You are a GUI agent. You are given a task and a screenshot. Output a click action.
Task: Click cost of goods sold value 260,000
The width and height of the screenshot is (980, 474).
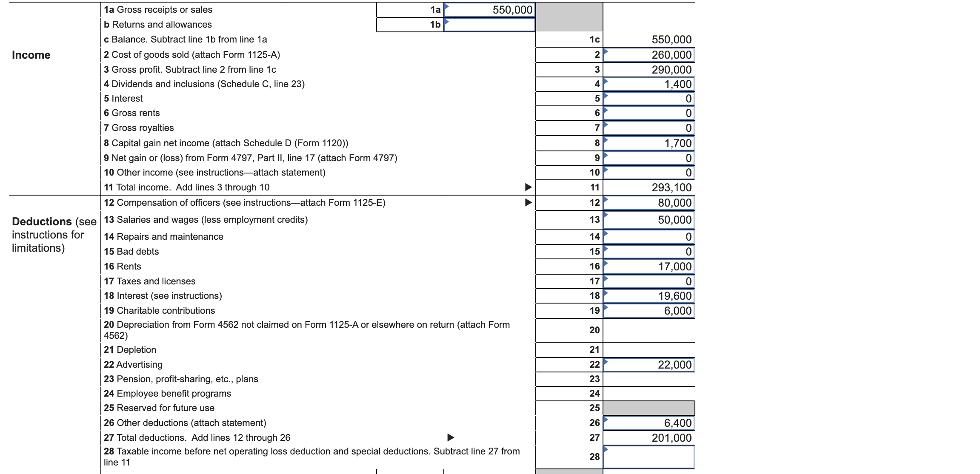point(649,55)
